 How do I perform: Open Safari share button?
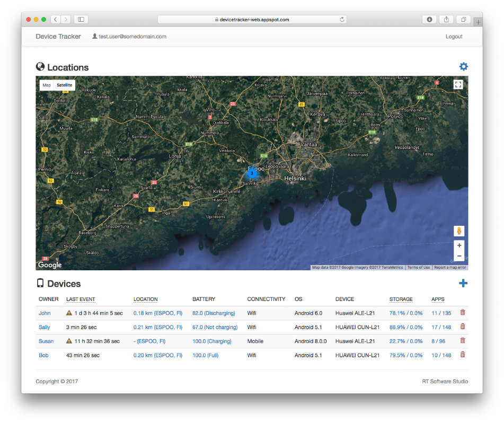point(446,20)
